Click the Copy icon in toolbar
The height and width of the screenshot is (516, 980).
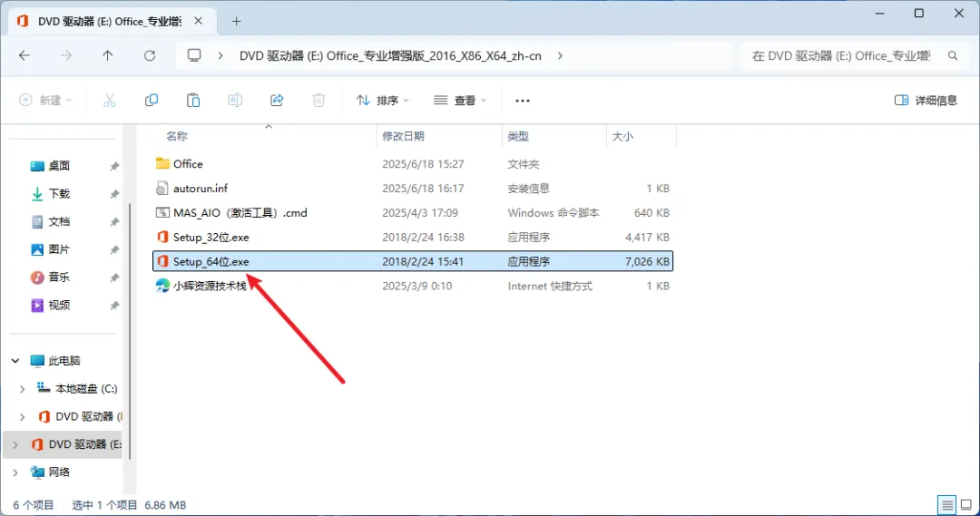(152, 100)
